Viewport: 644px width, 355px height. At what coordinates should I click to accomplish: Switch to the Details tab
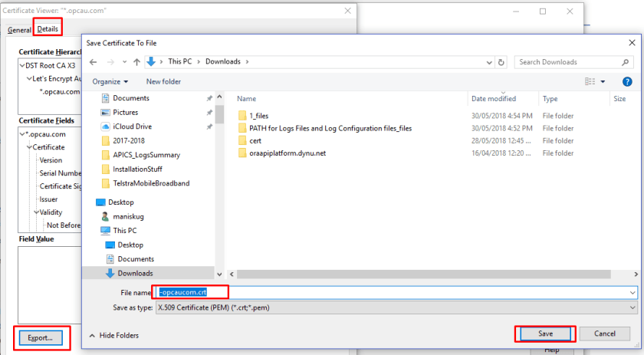pyautogui.click(x=48, y=29)
